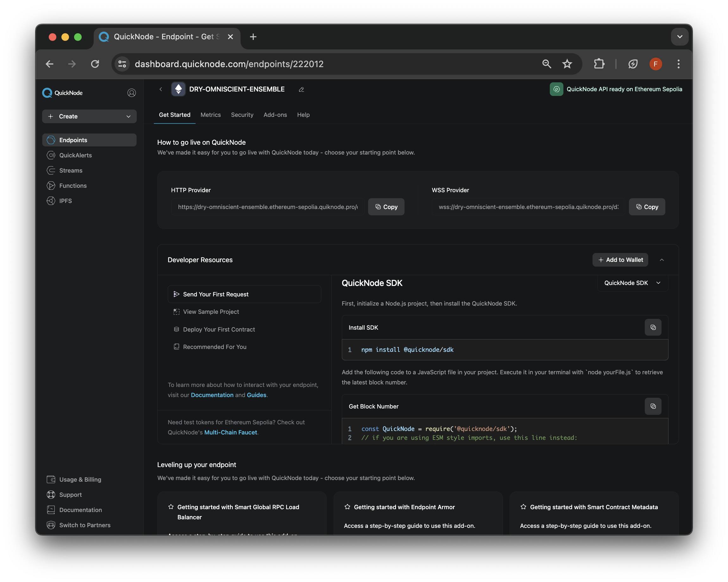This screenshot has height=582, width=728.
Task: Click the Copy button for HTTP Provider
Action: click(x=386, y=206)
